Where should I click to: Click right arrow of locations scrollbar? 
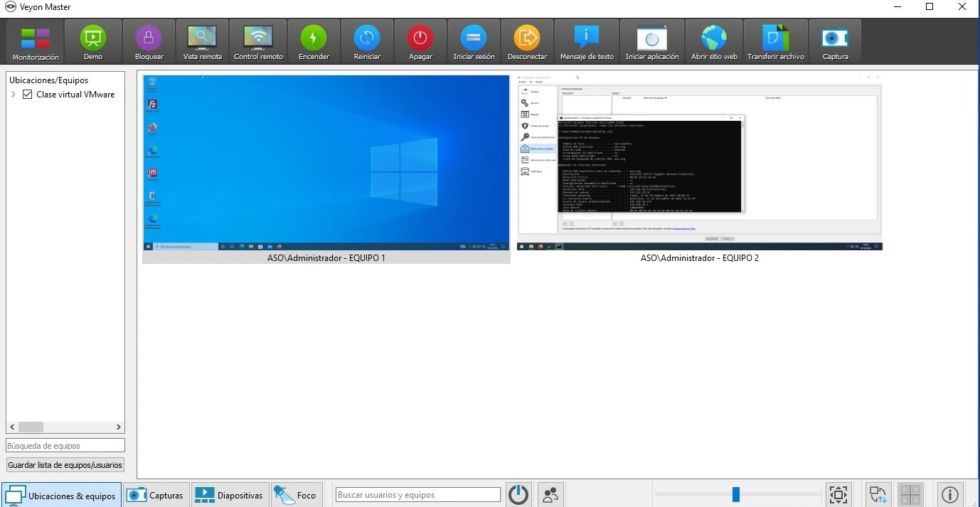pyautogui.click(x=119, y=427)
